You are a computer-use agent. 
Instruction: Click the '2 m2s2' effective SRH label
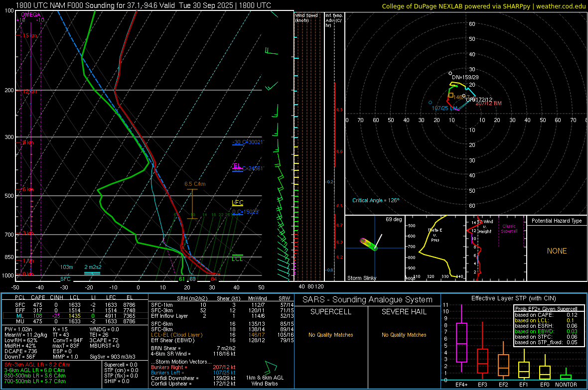93,267
